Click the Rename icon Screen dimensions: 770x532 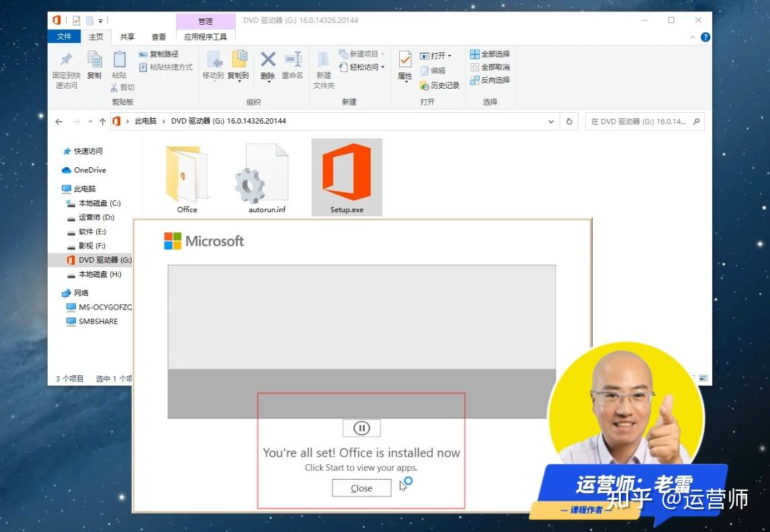[293, 59]
